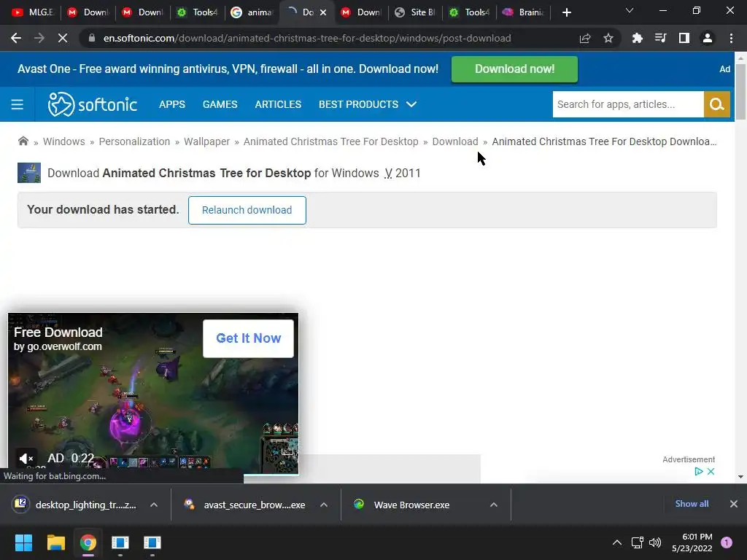Open Animated Christmas Tree For Desktop breadcrumb
The image size is (747, 560).
tap(331, 141)
